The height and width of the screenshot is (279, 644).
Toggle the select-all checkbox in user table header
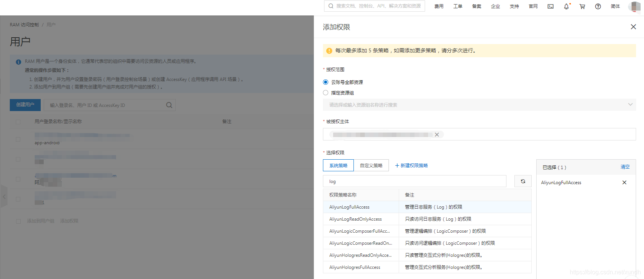(18, 122)
